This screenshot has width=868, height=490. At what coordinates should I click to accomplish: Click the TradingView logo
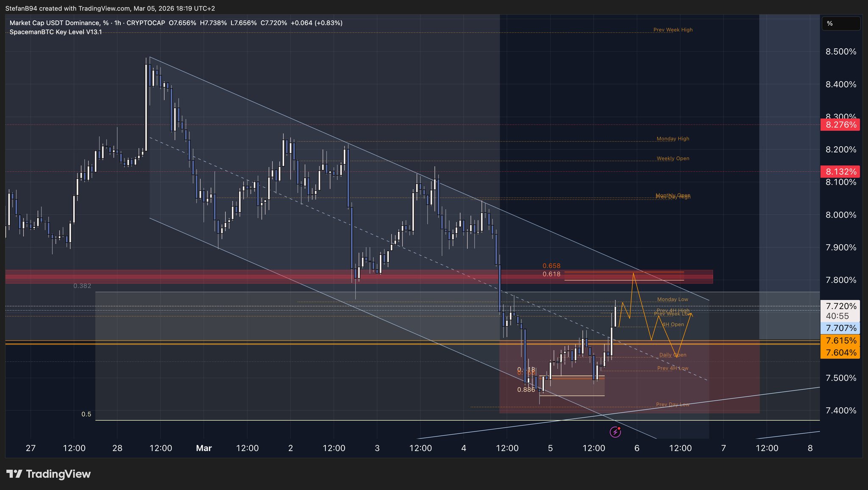point(48,474)
